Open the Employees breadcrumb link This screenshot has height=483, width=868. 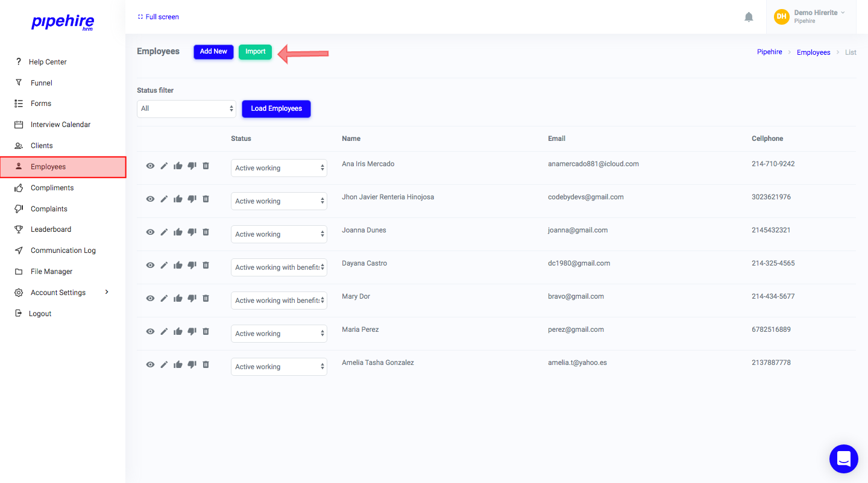[813, 52]
